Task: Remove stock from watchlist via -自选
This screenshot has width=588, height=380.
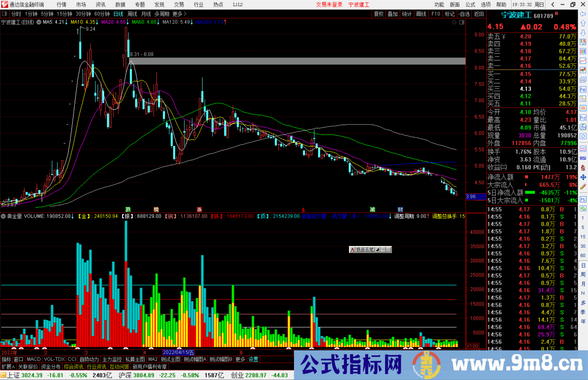Action: coord(464,14)
